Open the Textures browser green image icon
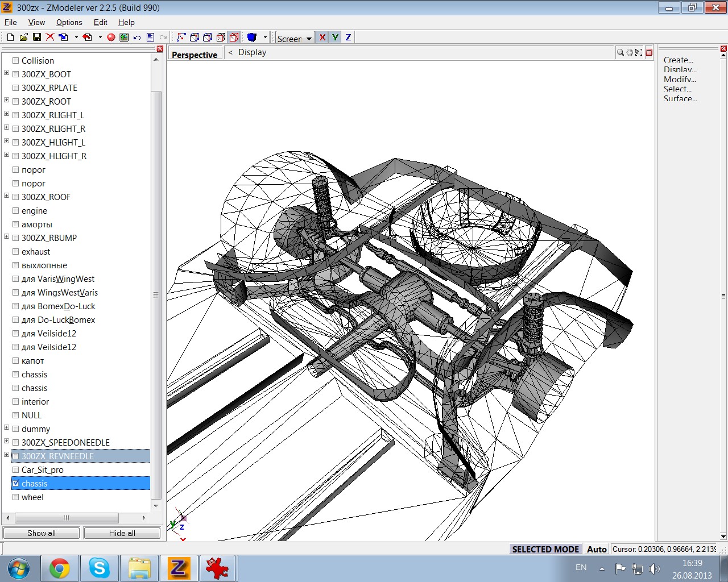This screenshot has width=728, height=582. click(124, 38)
